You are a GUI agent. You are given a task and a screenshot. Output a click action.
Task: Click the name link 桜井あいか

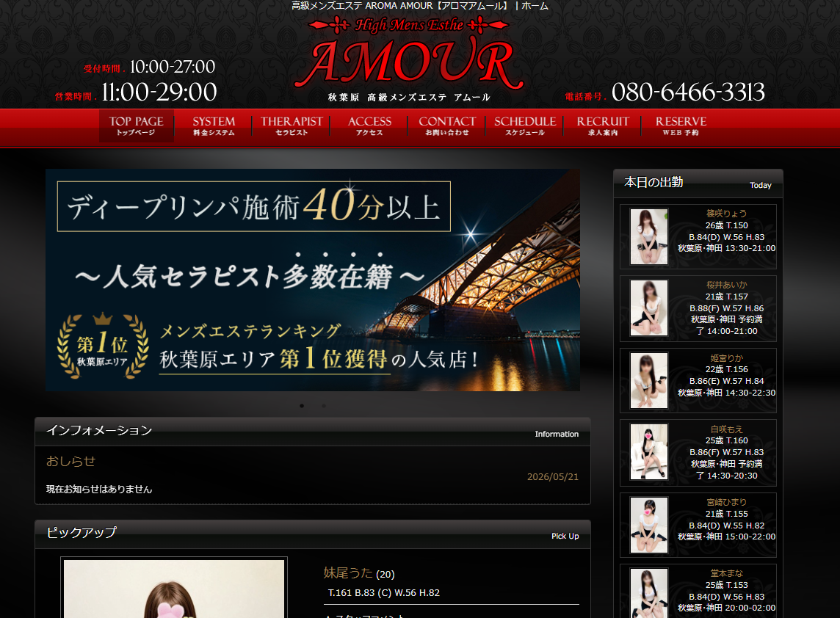click(x=726, y=285)
